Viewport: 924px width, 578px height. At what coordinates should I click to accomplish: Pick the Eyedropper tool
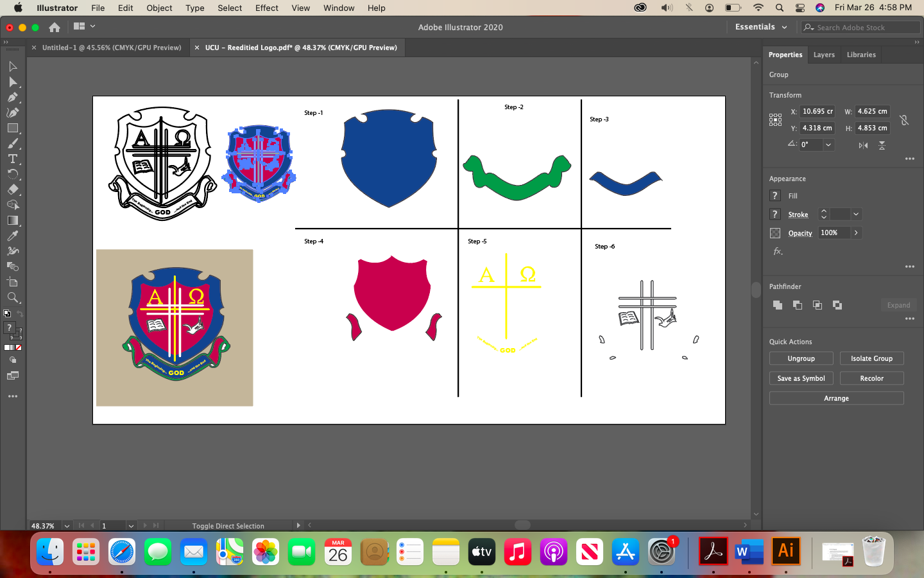click(12, 236)
